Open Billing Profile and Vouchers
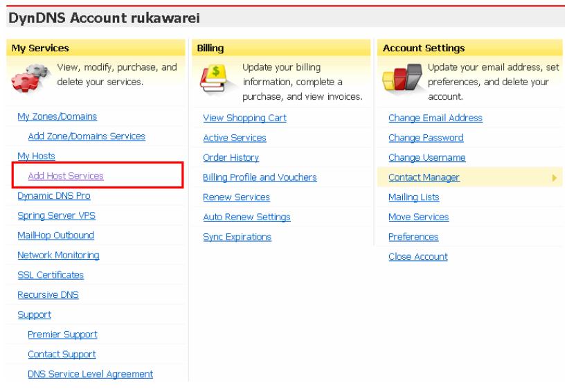 point(259,178)
